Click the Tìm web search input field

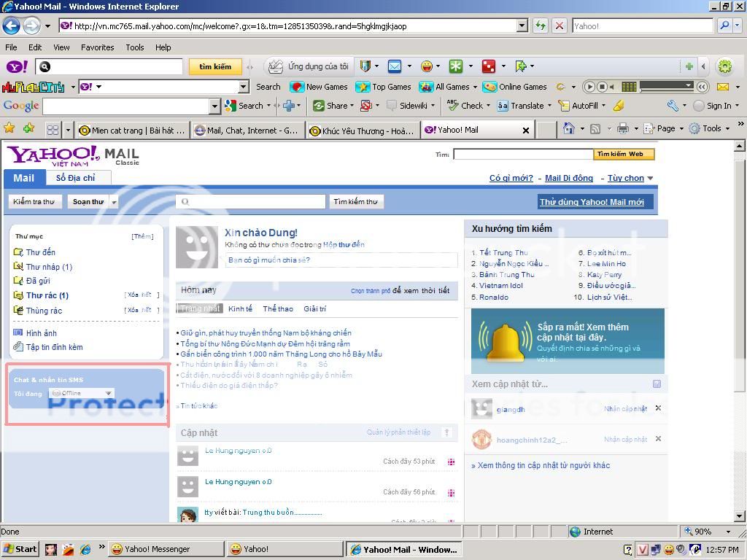pos(522,154)
